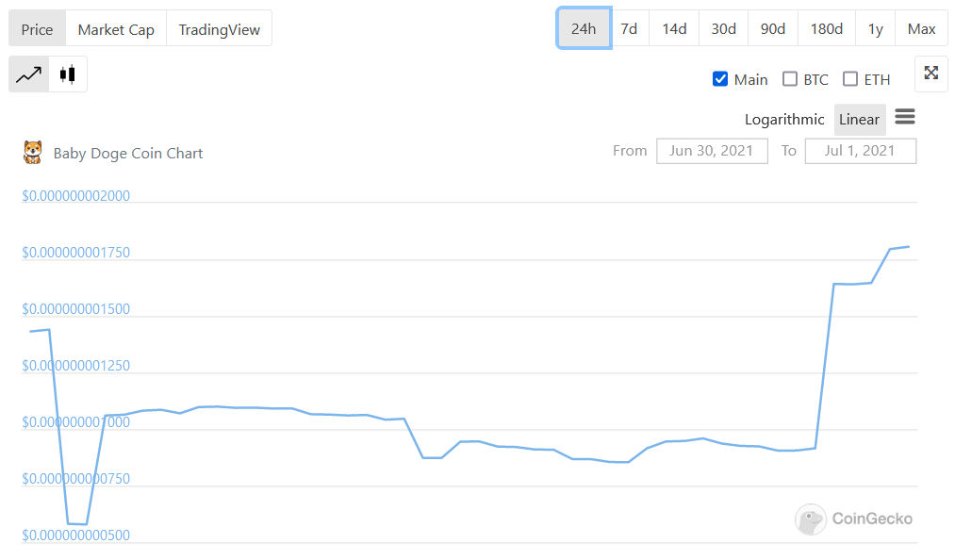Open the From date picker
Image resolution: width=955 pixels, height=560 pixels.
712,150
